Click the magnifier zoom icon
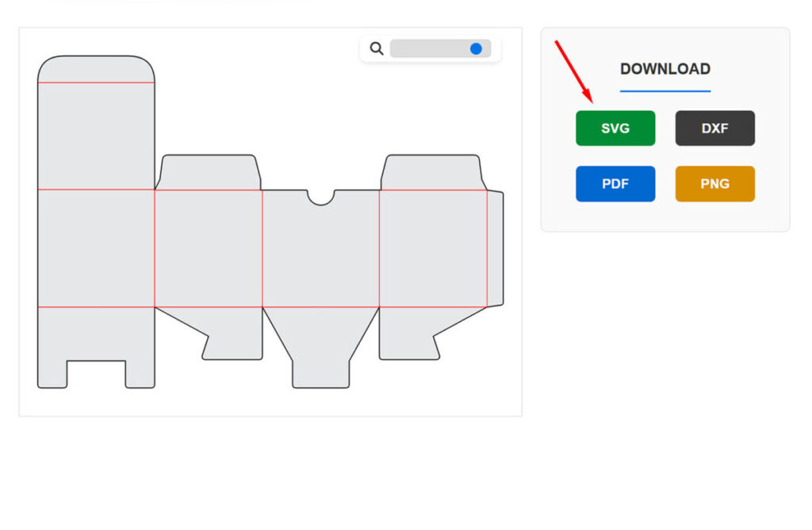812x530 pixels. click(377, 49)
